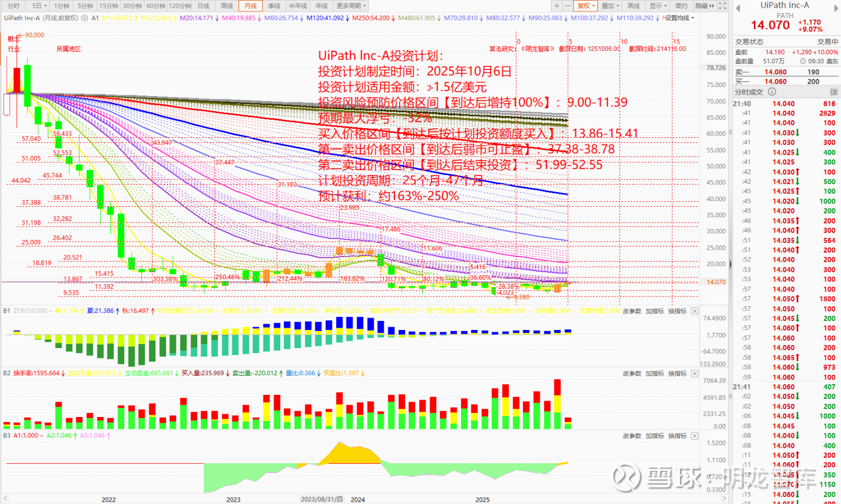This screenshot has height=504, width=841.
Task: Click 加指标 in the B2 panel
Action: pyautogui.click(x=654, y=373)
